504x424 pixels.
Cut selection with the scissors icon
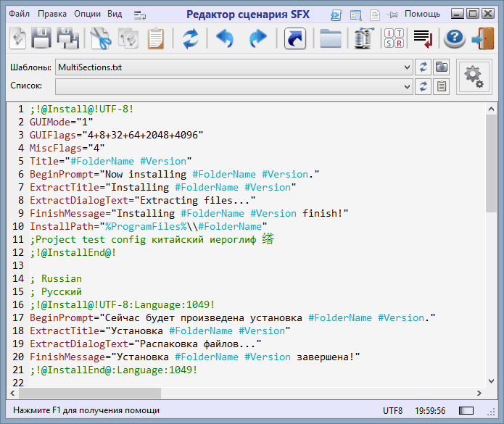(x=99, y=38)
